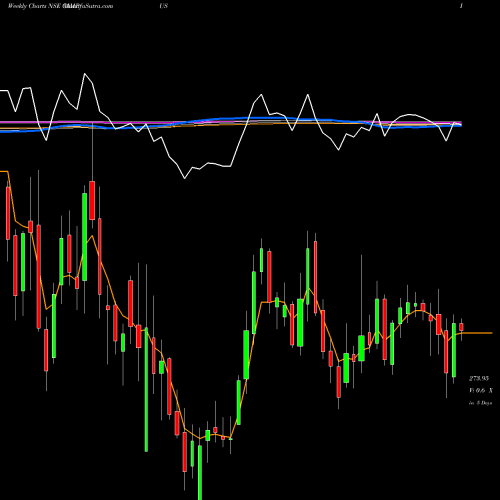Click the "in 5 Days" text

pos(480,403)
